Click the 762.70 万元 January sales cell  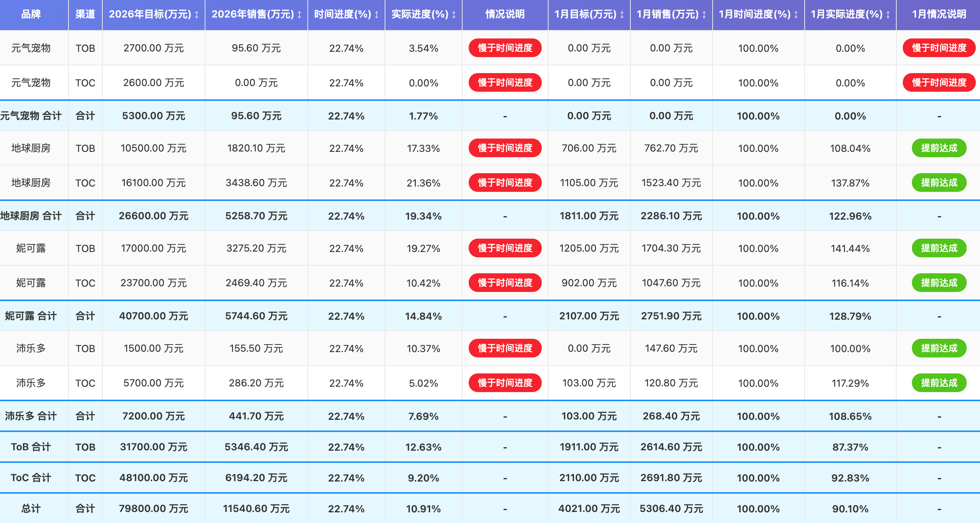tap(671, 148)
